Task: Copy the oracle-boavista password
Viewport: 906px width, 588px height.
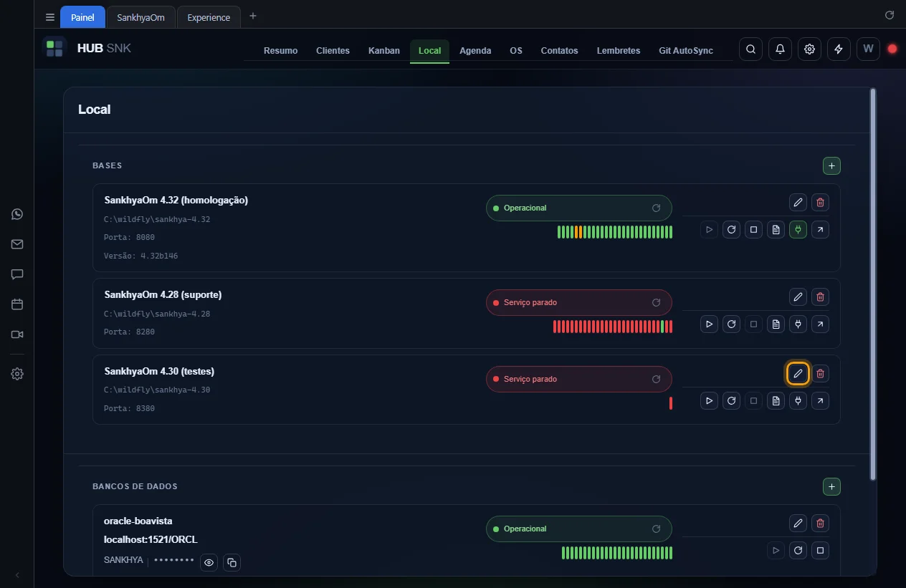Action: (232, 562)
